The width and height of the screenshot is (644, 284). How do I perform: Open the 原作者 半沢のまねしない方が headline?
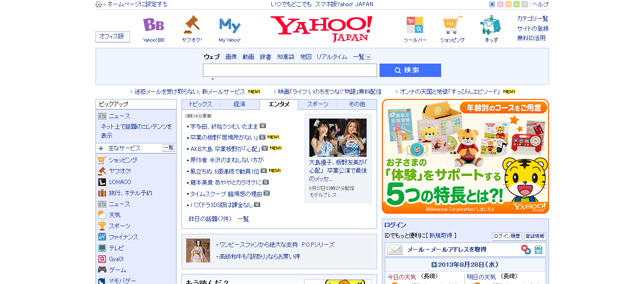(227, 160)
